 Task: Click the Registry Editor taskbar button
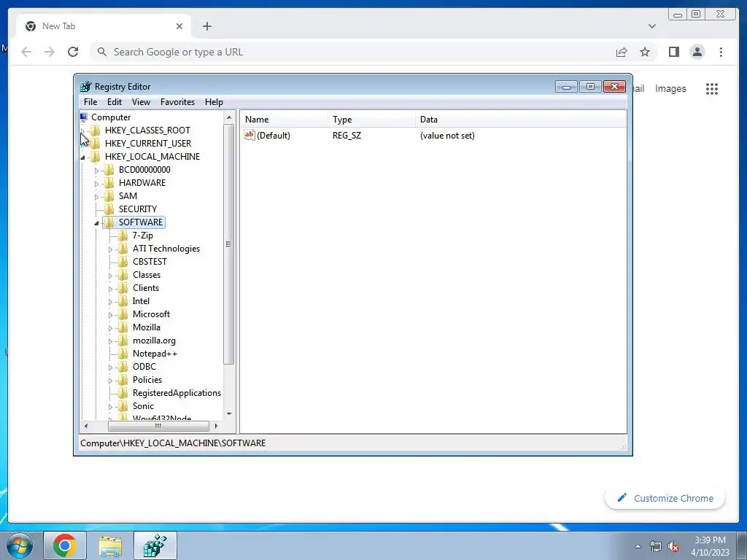(x=155, y=545)
